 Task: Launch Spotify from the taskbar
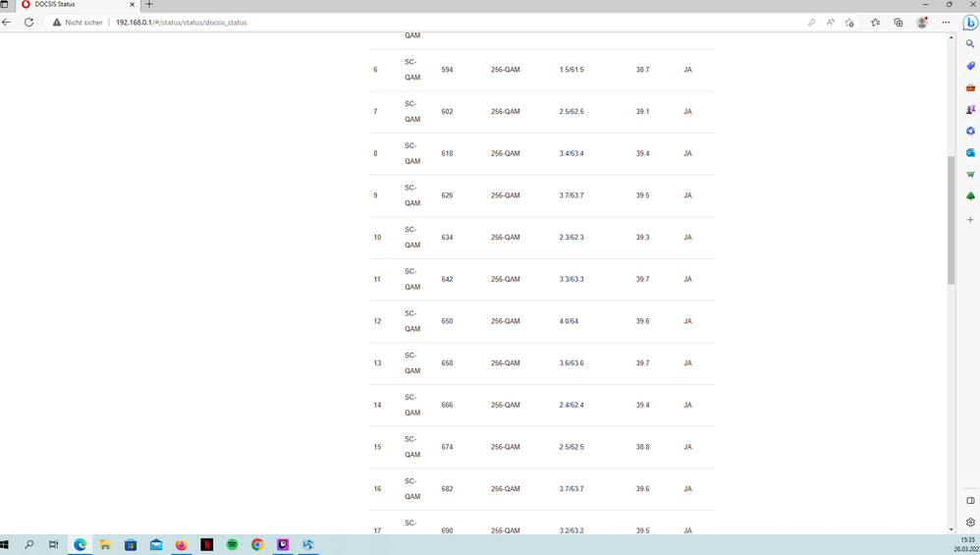click(x=232, y=545)
